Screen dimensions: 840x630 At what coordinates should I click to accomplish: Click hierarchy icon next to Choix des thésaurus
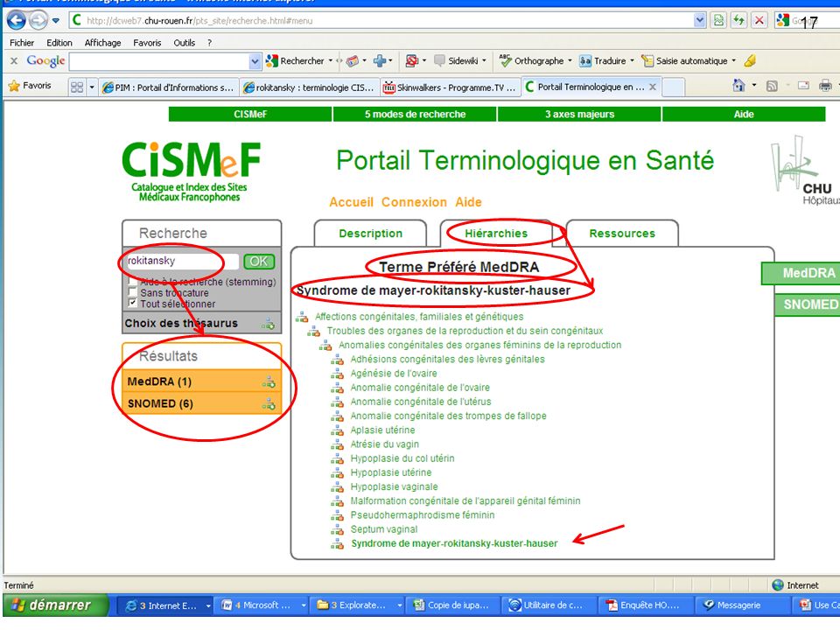point(268,324)
